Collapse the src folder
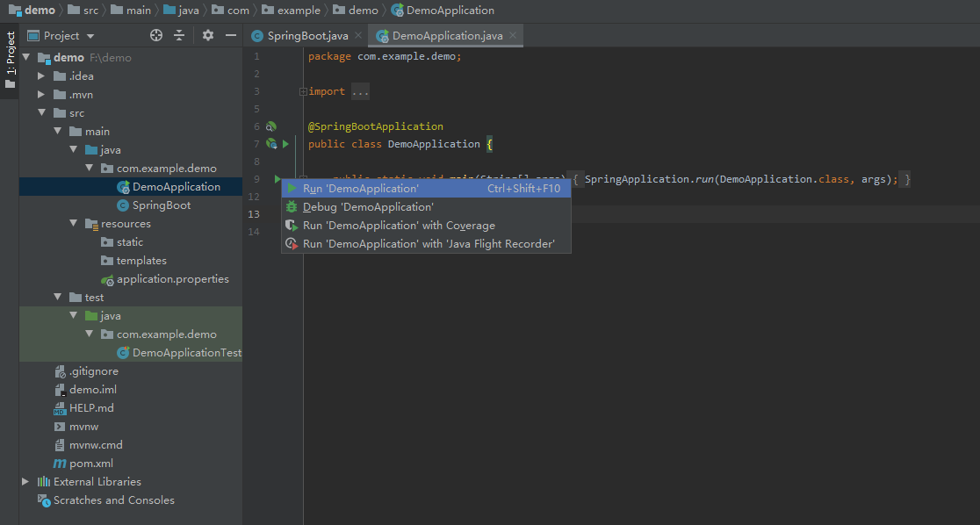 pyautogui.click(x=42, y=113)
